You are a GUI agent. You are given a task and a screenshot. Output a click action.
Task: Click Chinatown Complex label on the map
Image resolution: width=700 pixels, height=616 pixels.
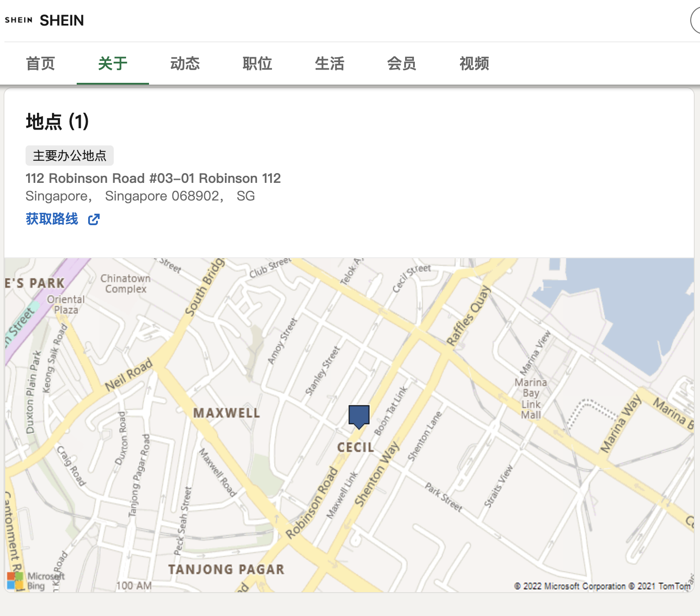[x=126, y=284]
